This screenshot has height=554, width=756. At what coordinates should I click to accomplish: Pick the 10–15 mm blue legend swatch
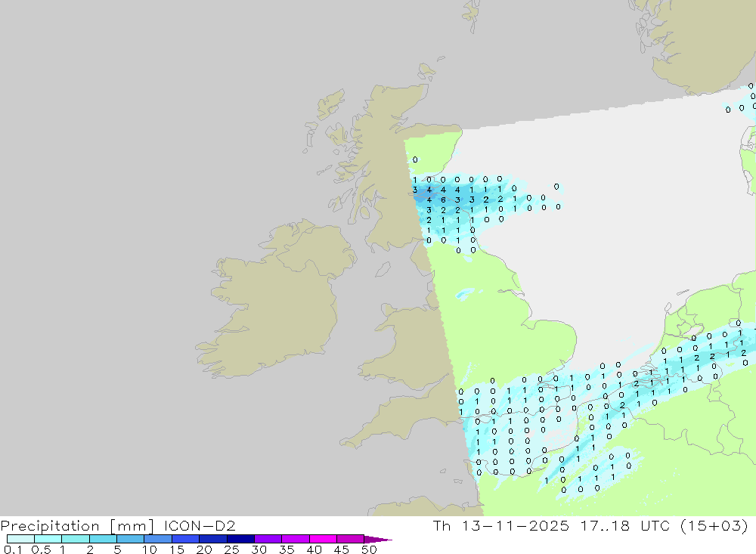point(158,539)
